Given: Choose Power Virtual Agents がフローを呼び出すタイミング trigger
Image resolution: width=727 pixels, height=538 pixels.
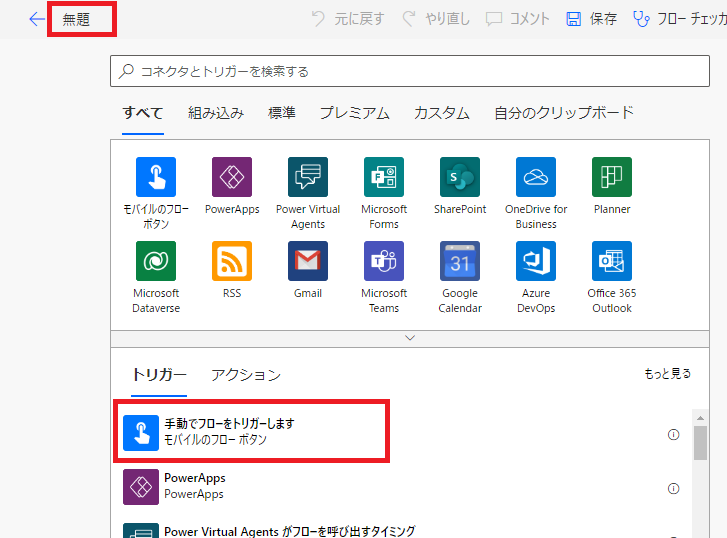Looking at the screenshot, I should 402,530.
